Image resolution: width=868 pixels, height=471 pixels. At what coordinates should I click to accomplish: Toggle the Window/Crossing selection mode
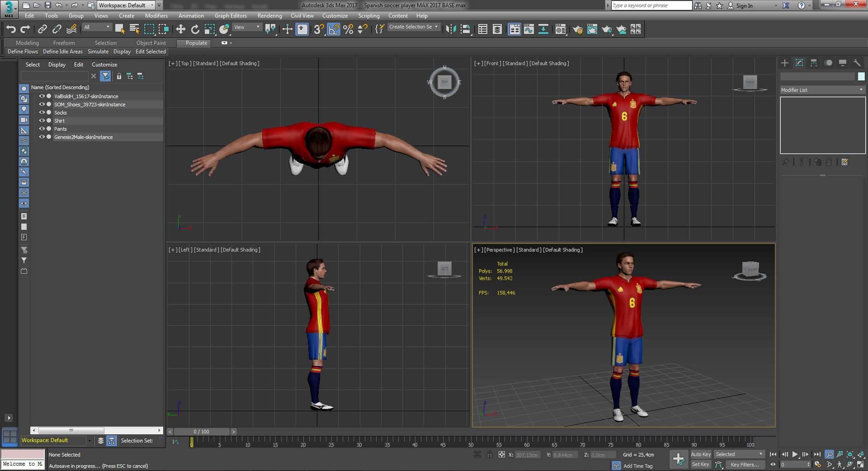(x=164, y=29)
